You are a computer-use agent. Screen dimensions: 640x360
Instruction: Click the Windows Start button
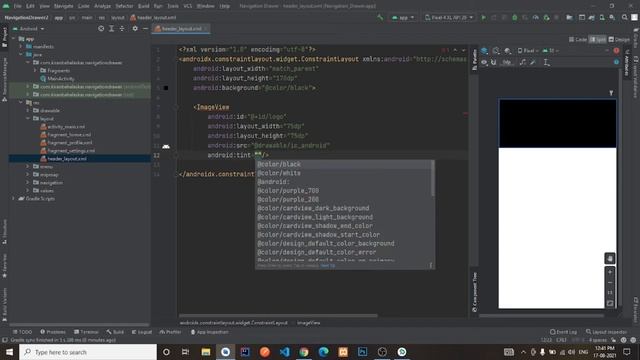pyautogui.click(x=9, y=352)
